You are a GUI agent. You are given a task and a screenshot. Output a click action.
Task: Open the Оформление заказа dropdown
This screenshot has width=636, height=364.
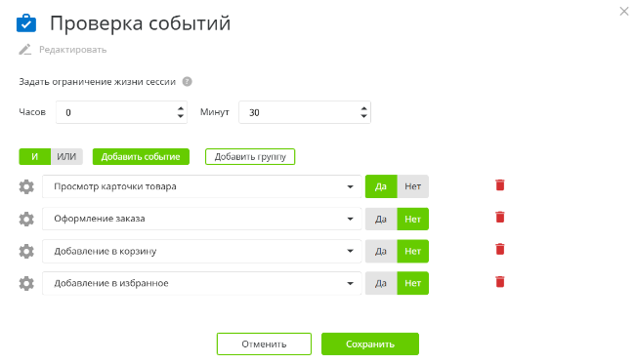[x=201, y=219]
